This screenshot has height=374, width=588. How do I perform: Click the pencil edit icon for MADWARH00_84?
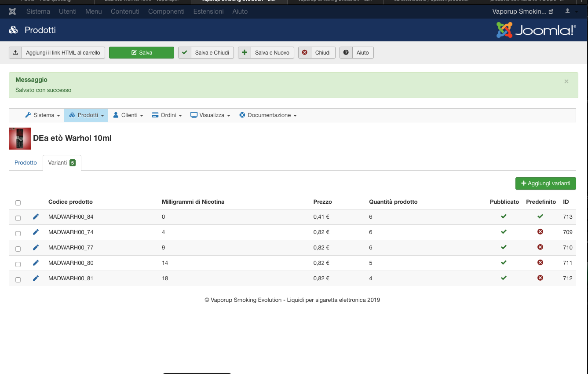coord(36,216)
